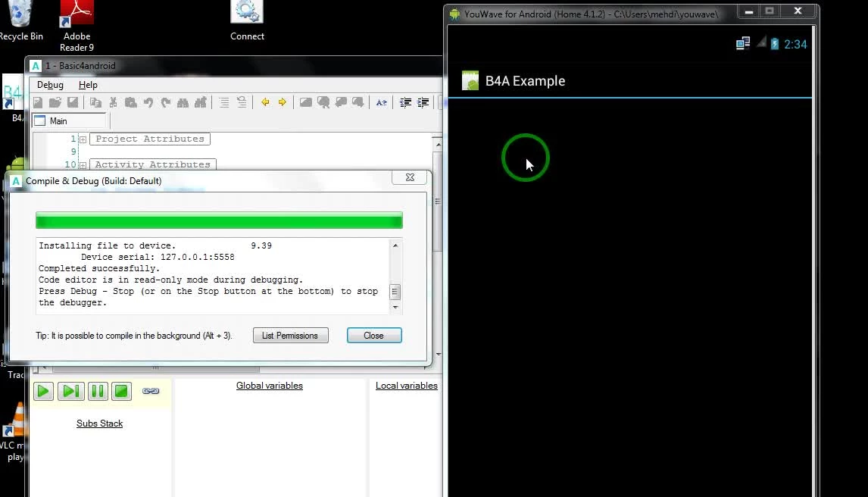Click the Subs Stack heading
The image size is (868, 497).
(100, 424)
